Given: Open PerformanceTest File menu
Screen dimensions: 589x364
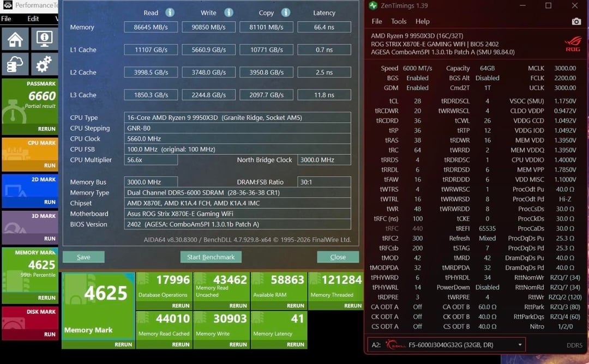Looking at the screenshot, I should 6,19.
